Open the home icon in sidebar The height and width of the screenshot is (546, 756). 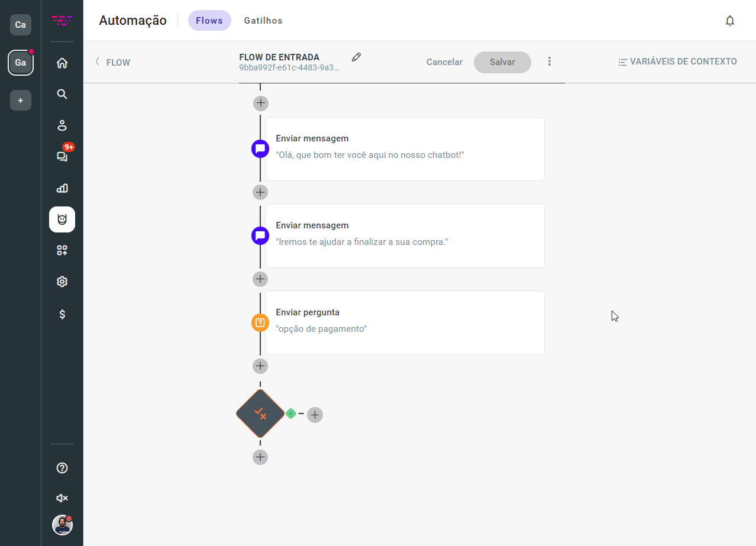tap(62, 63)
